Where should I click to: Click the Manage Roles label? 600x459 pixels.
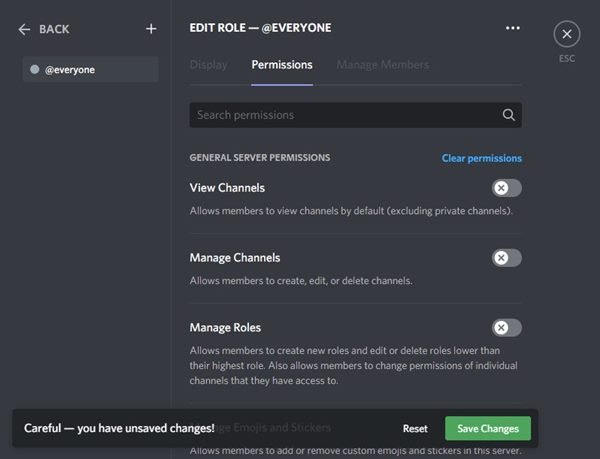click(225, 328)
